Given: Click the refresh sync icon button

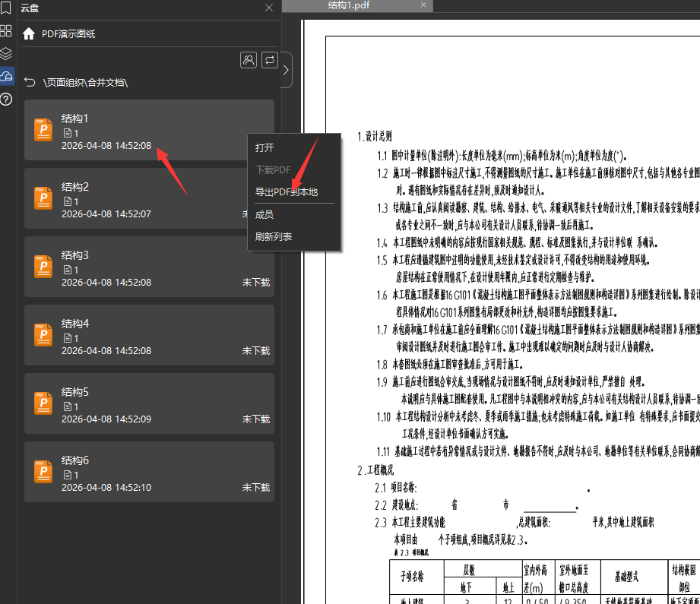Looking at the screenshot, I should (x=269, y=60).
